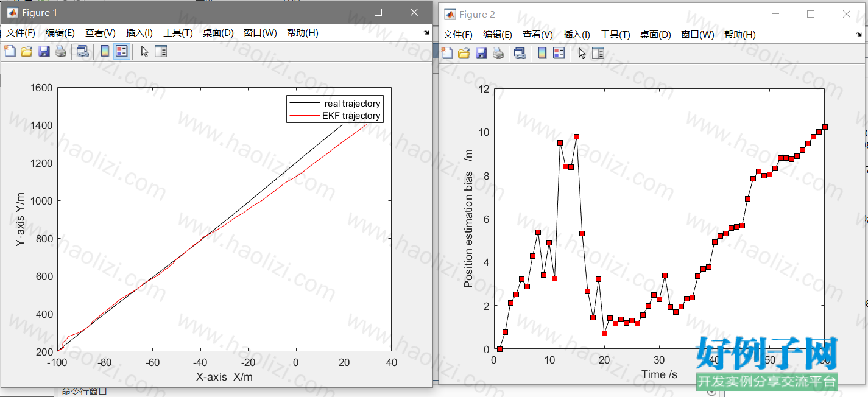Open 桌面(D) menu in Figure 1
This screenshot has height=397, width=868.
[x=218, y=33]
